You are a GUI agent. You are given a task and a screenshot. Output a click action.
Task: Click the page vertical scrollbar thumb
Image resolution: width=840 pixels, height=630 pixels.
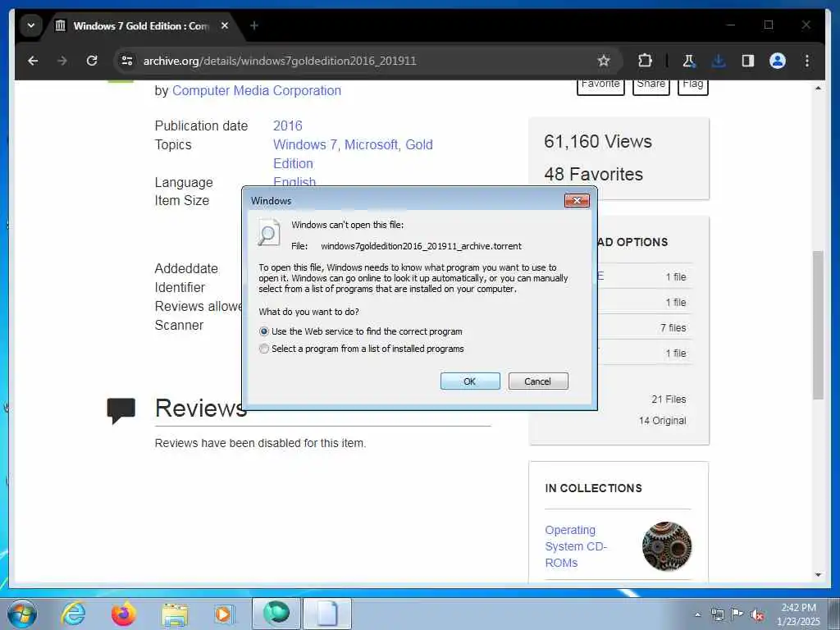[818, 325]
